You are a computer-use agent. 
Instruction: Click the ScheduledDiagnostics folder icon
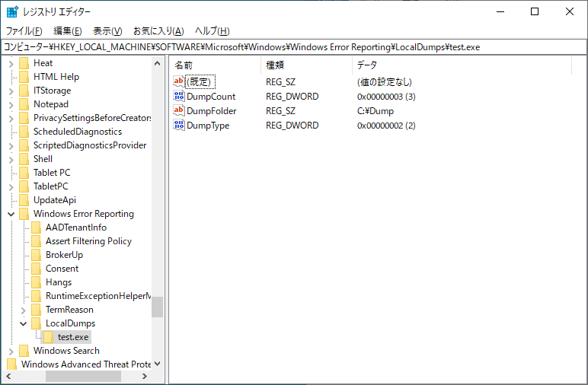[24, 132]
